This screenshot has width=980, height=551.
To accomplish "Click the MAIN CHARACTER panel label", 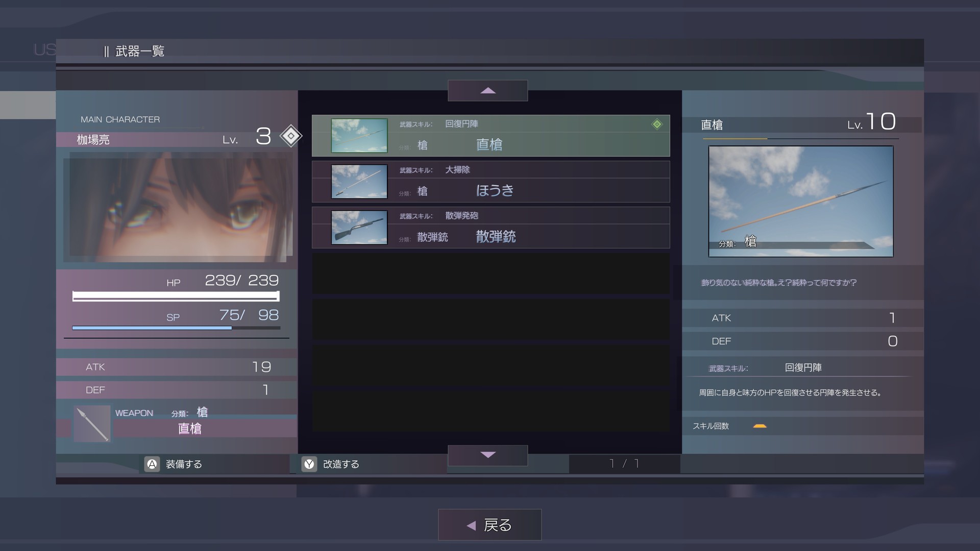I will pos(120,119).
